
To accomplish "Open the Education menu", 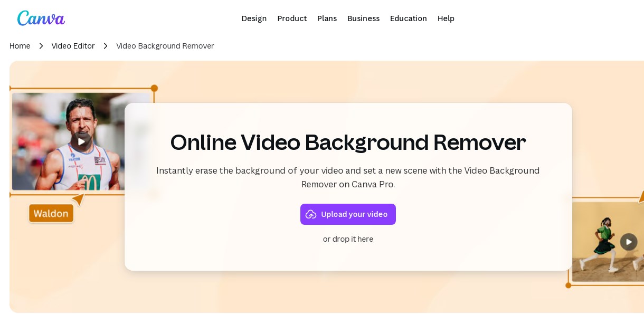I will (x=409, y=18).
